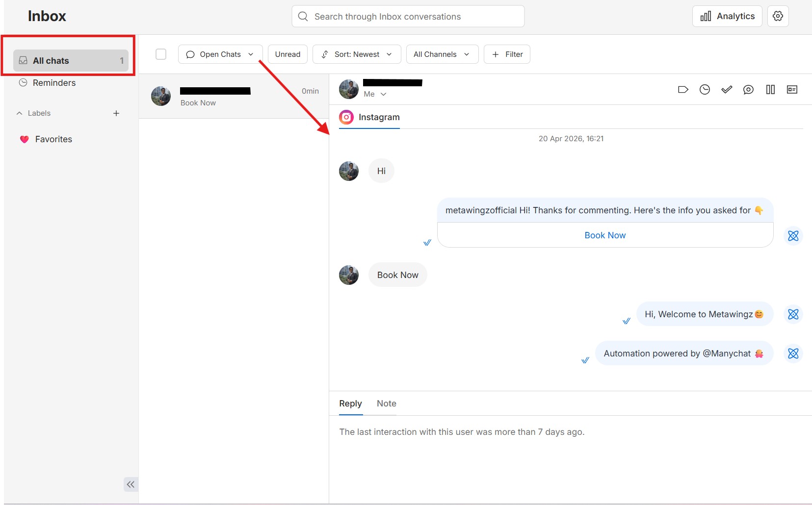Click the Instagram logo icon
Viewport: 812px width, 505px height.
[x=346, y=117]
